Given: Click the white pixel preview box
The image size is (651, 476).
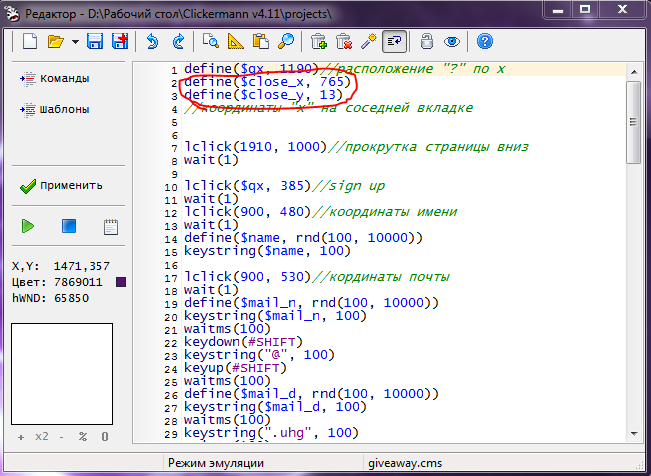Looking at the screenshot, I should 62,374.
